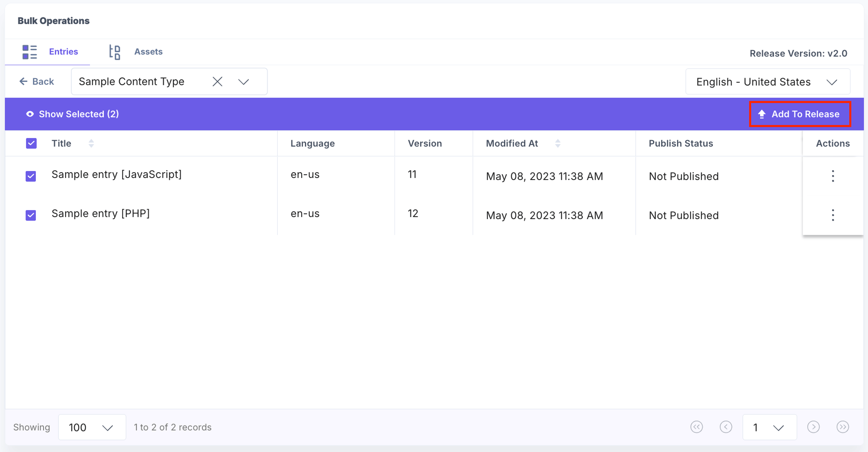Sort by Modified At column arrows
This screenshot has width=868, height=452.
coord(558,143)
